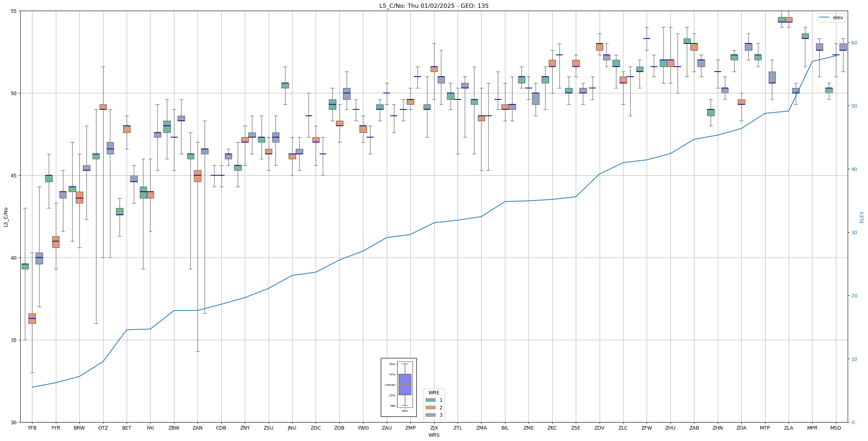Click the WRS x-axis label
The width and height of the screenshot is (868, 441).
pyautogui.click(x=434, y=435)
